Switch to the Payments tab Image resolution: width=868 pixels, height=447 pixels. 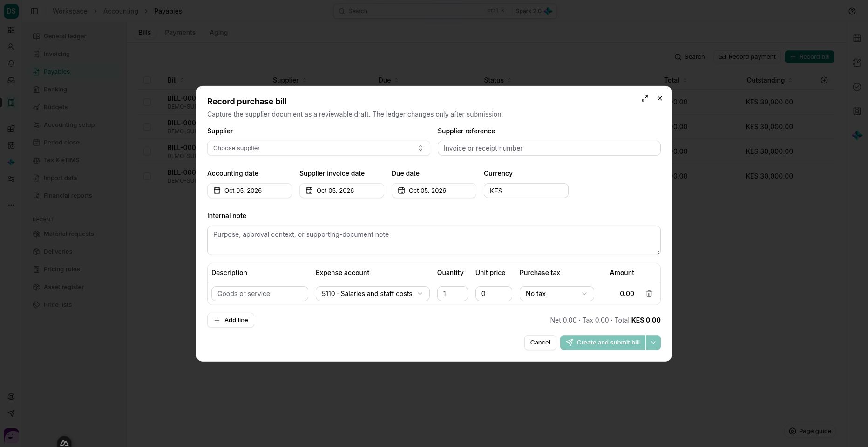click(180, 33)
